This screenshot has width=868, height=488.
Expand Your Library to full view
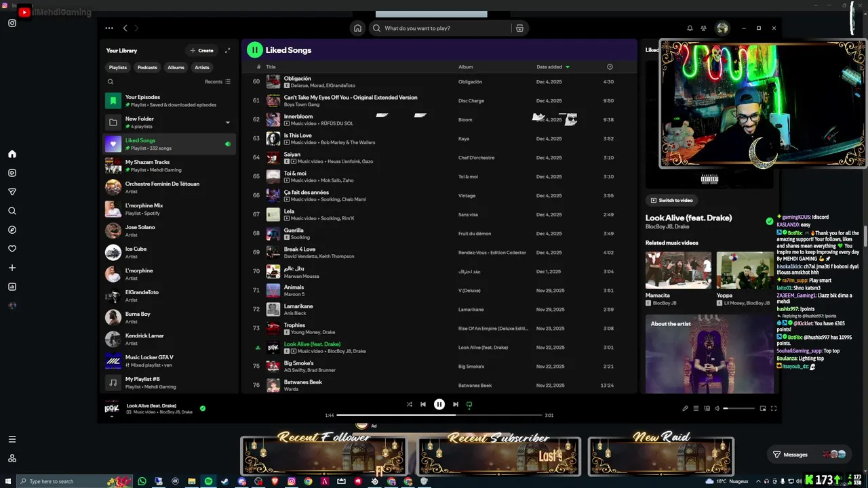coord(227,50)
